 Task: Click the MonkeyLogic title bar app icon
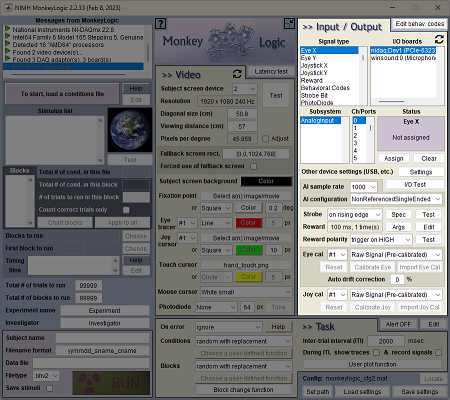tap(8, 7)
